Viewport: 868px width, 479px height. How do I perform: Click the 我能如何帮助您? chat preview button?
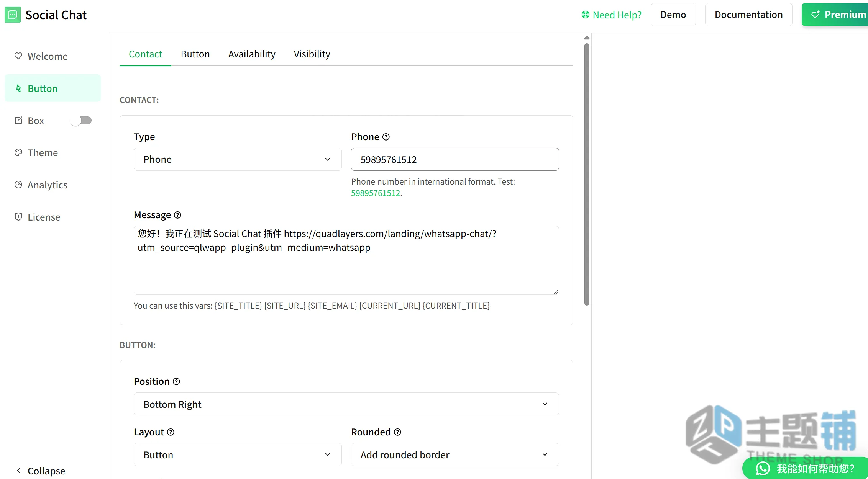coord(805,468)
